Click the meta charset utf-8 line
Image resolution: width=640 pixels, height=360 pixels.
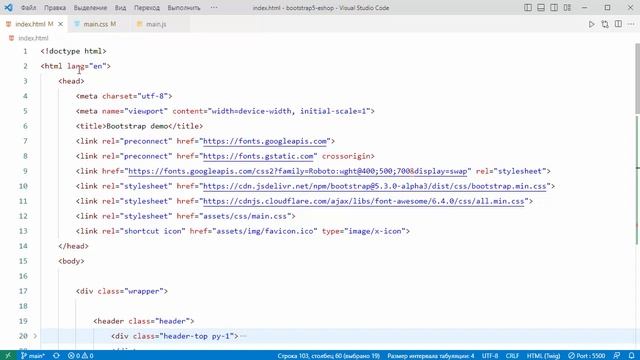point(124,96)
